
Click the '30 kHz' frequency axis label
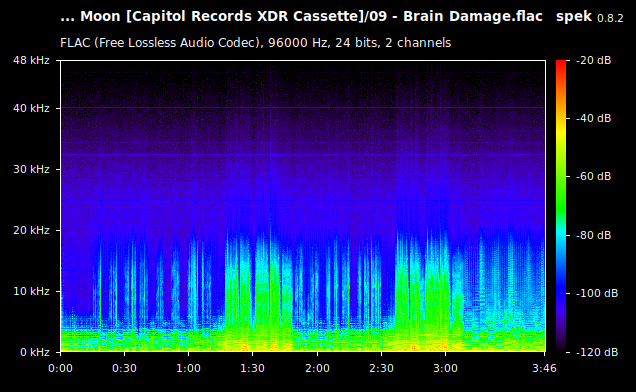point(31,169)
